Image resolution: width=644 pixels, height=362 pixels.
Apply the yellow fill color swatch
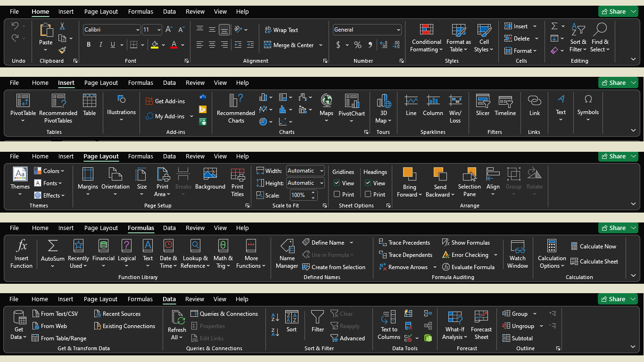[x=155, y=45]
